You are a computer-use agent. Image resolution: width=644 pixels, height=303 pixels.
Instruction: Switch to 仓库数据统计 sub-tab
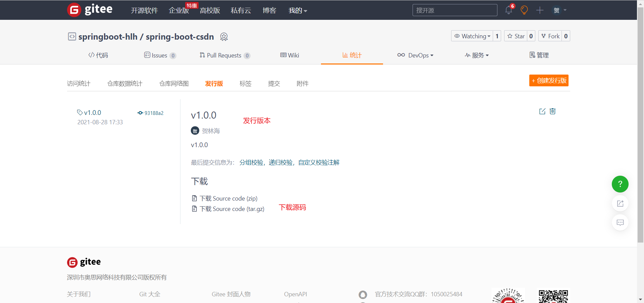point(125,83)
